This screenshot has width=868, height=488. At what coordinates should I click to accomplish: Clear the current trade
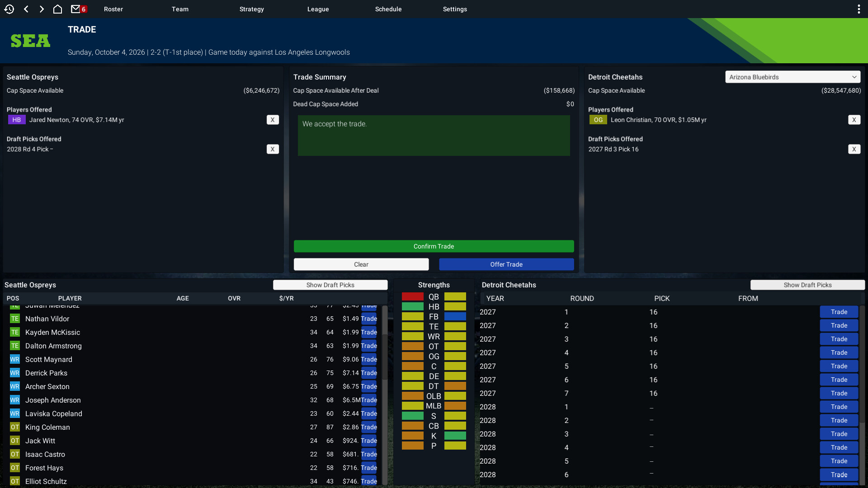pos(361,264)
